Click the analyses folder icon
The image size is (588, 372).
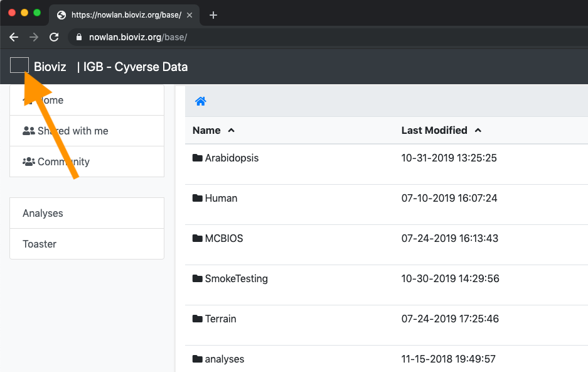[198, 359]
